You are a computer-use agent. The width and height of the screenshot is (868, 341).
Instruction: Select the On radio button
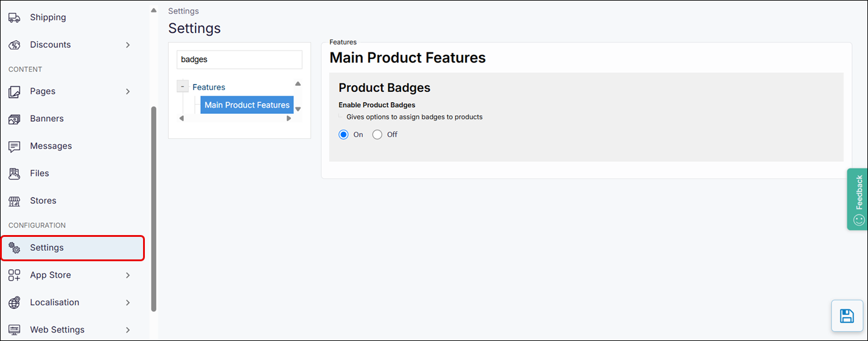[344, 135]
